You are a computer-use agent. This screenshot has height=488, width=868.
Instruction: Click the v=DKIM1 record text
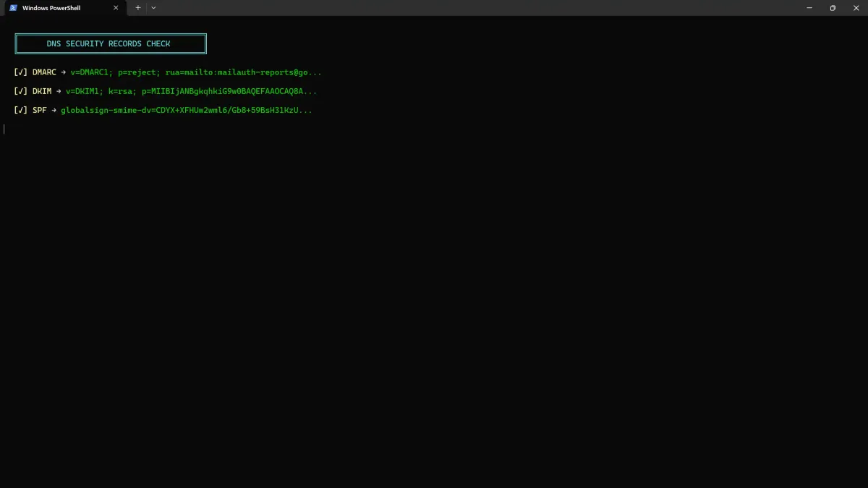point(83,91)
